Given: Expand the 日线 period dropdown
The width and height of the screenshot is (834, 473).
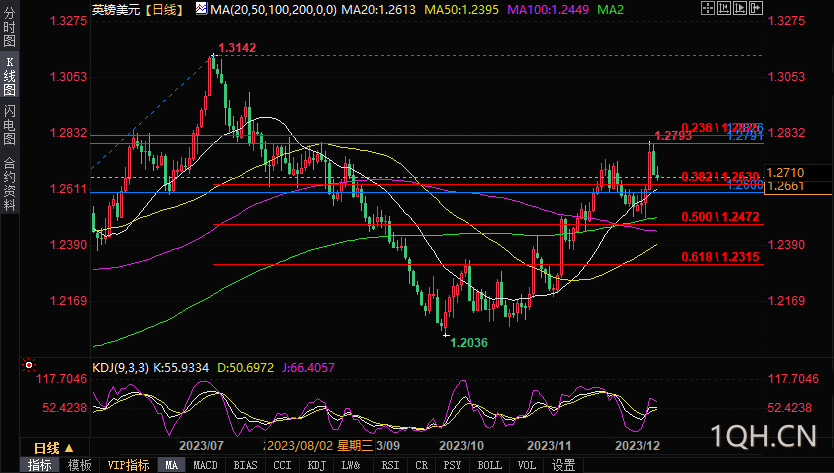Looking at the screenshot, I should pyautogui.click(x=54, y=448).
